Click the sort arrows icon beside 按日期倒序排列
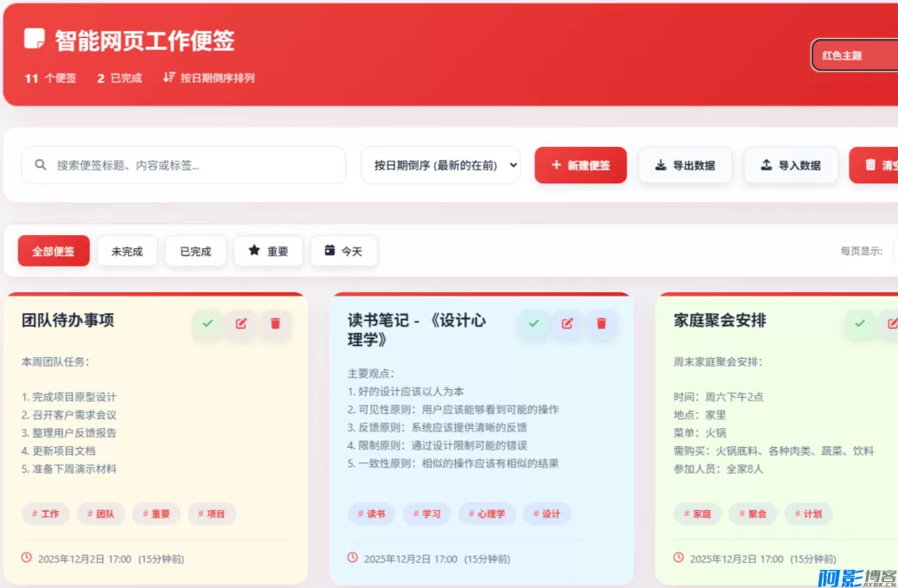Viewport: 898px width, 588px height. (x=165, y=78)
